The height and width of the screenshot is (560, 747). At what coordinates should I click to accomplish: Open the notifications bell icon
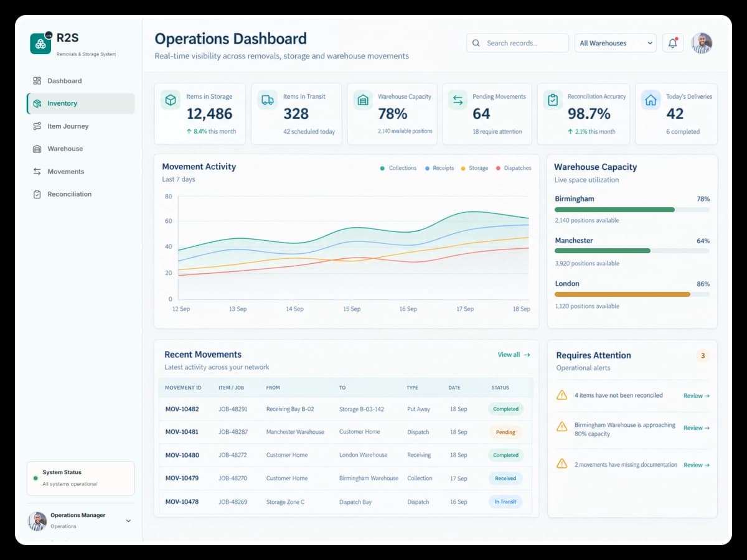point(673,43)
